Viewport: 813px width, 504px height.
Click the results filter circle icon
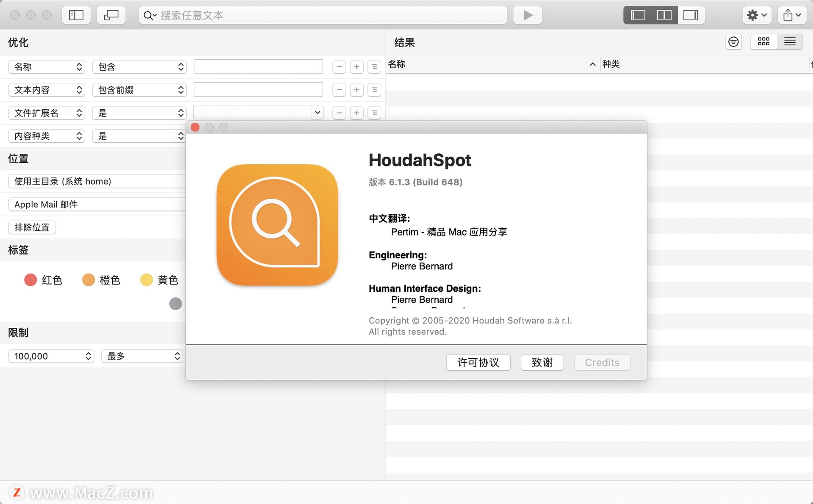733,42
